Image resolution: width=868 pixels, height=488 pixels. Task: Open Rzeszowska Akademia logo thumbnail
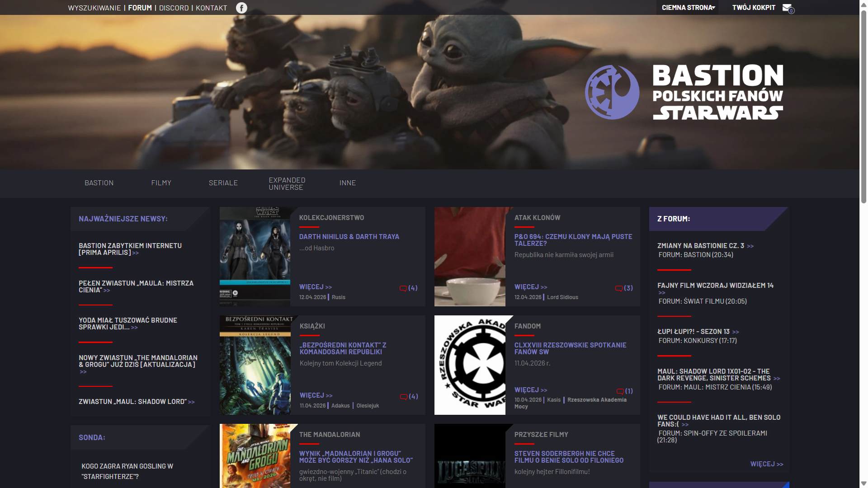click(x=470, y=365)
